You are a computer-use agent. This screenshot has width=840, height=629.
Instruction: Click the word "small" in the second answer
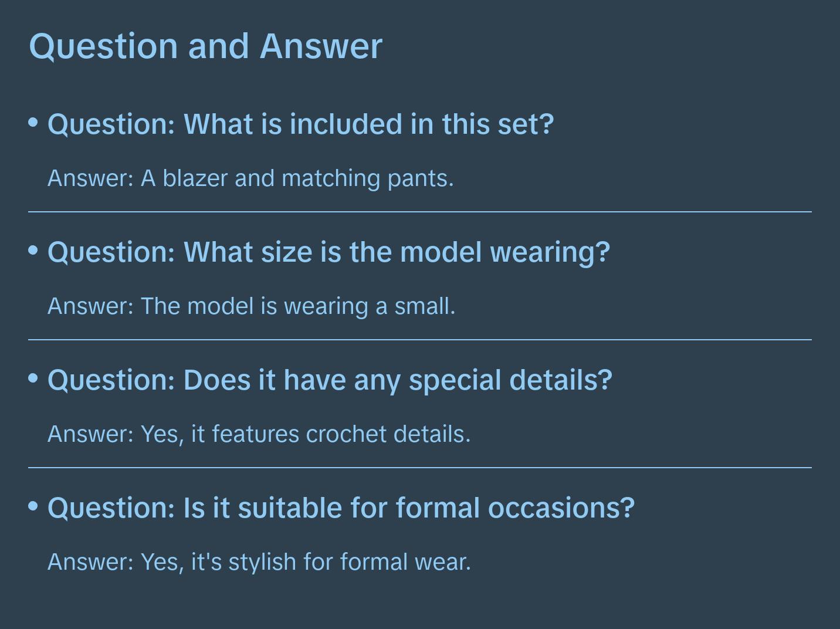point(422,306)
